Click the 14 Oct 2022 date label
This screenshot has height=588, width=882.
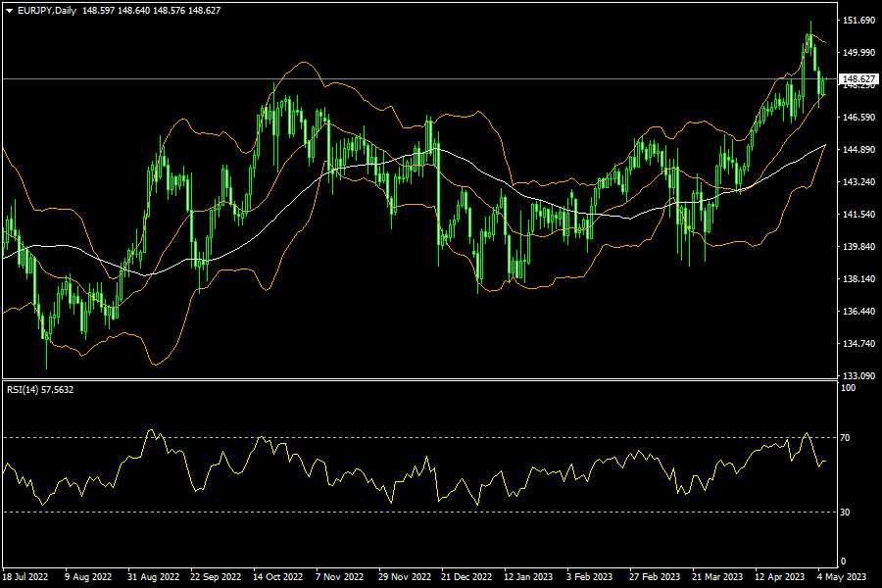click(x=278, y=577)
